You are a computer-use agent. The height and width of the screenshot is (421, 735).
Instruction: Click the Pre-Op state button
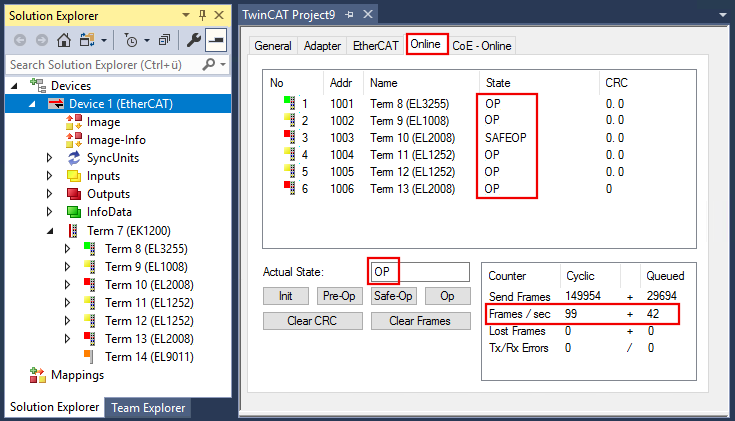click(x=339, y=296)
